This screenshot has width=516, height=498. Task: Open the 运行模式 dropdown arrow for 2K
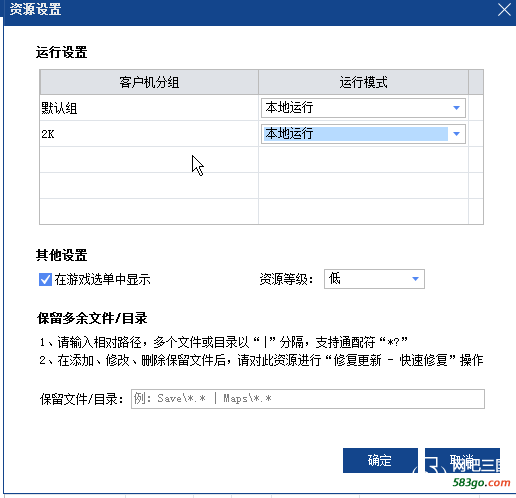(x=456, y=134)
